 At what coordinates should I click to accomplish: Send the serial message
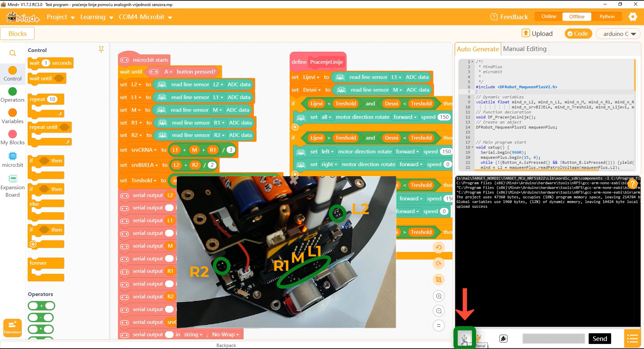600,339
